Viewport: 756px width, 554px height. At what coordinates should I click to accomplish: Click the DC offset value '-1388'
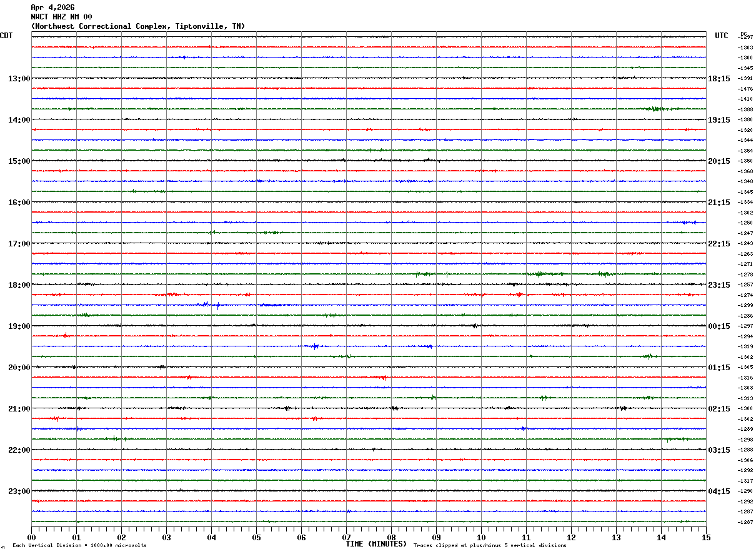tap(745, 109)
